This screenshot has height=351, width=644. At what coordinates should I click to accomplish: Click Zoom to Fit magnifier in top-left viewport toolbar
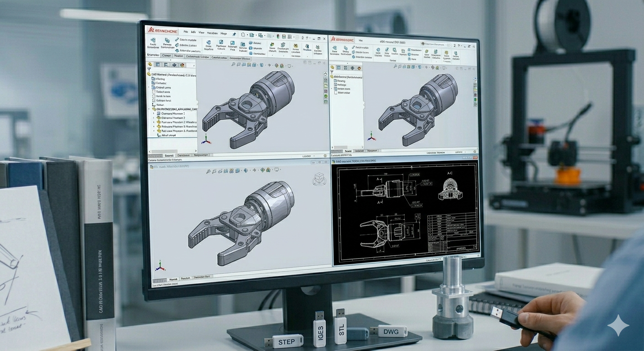[233, 64]
